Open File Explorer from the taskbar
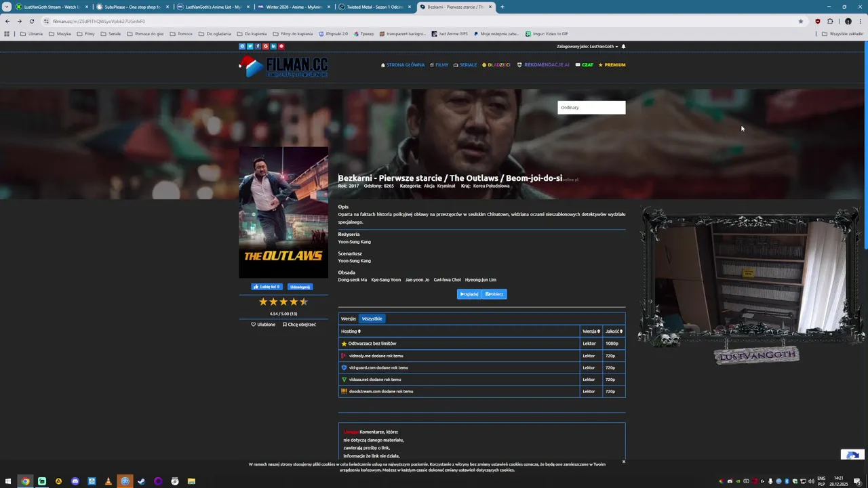The width and height of the screenshot is (868, 488). [191, 481]
